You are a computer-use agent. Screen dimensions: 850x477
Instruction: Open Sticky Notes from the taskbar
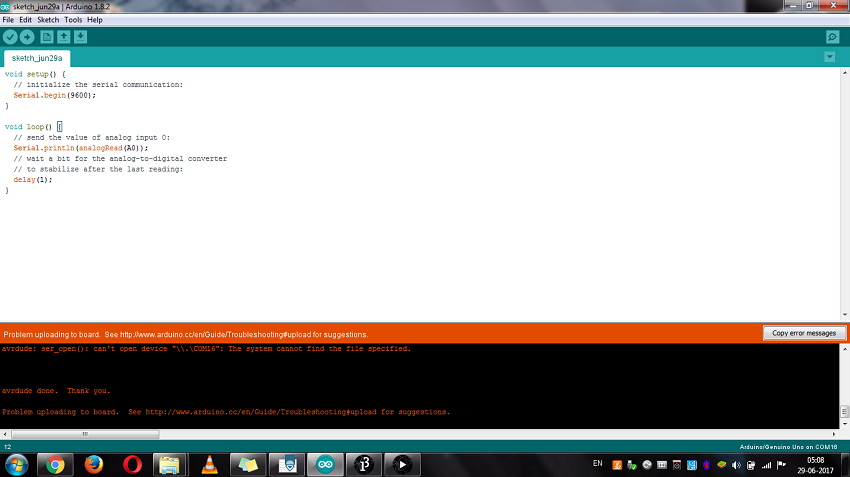point(248,465)
